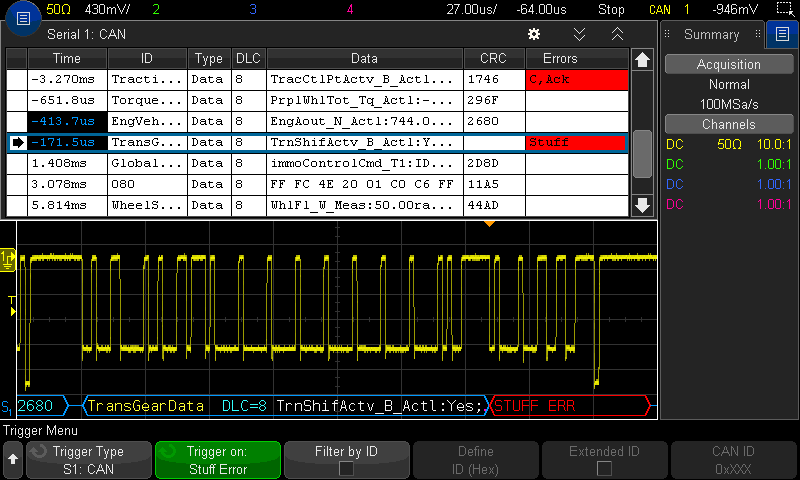Click the S1 serial bus label
Viewport: 800px width, 480px height.
7,407
